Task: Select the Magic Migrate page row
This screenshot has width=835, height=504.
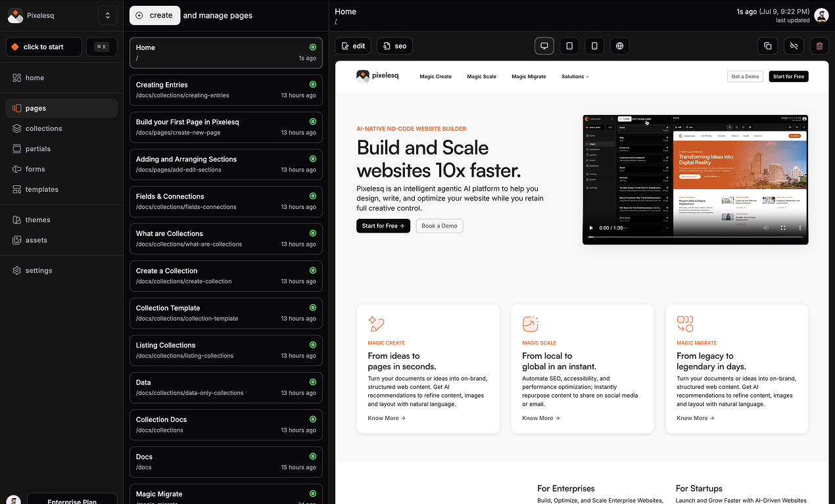Action: point(226,494)
